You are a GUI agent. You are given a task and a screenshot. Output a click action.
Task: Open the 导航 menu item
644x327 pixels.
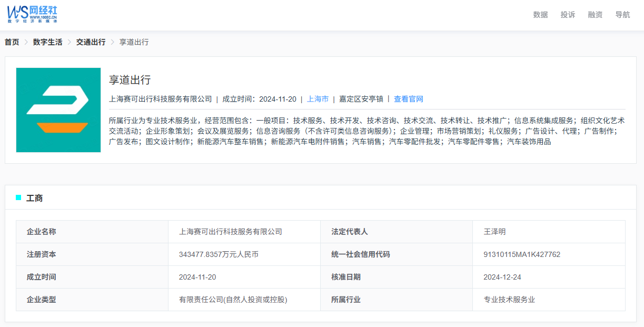pyautogui.click(x=622, y=15)
